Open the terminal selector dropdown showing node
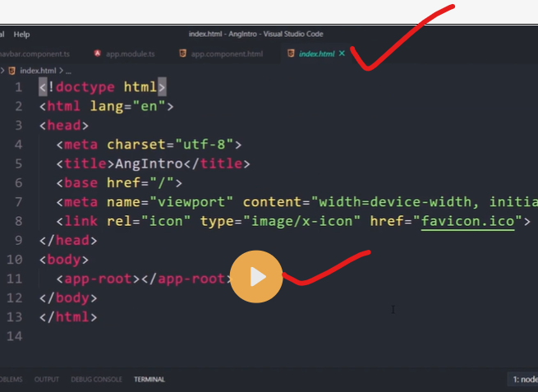The width and height of the screenshot is (538, 392). [524, 379]
